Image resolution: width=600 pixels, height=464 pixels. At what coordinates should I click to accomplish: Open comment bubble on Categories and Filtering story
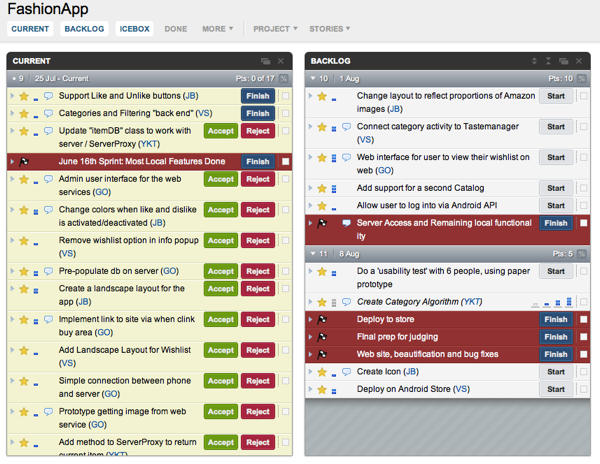(48, 113)
